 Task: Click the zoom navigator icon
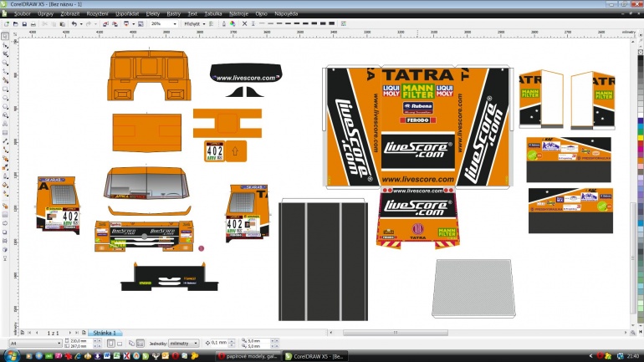coord(633,333)
